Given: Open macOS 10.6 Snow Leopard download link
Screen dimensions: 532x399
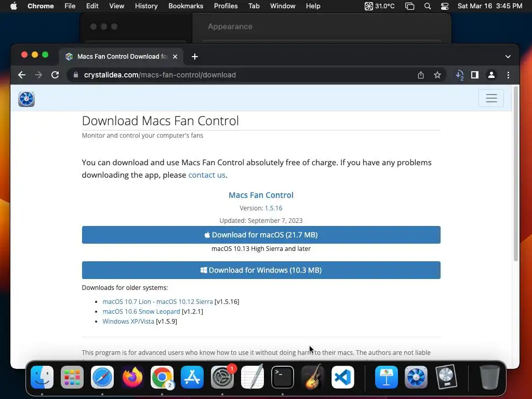Looking at the screenshot, I should click(x=141, y=312).
